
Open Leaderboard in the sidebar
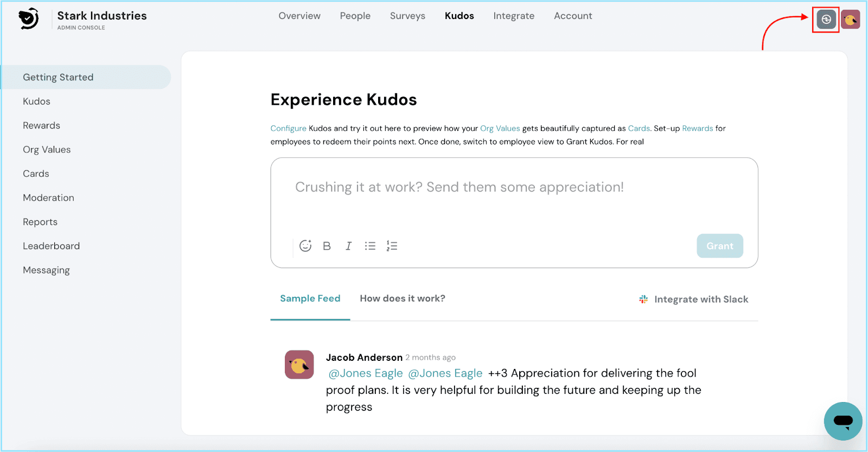[51, 246]
